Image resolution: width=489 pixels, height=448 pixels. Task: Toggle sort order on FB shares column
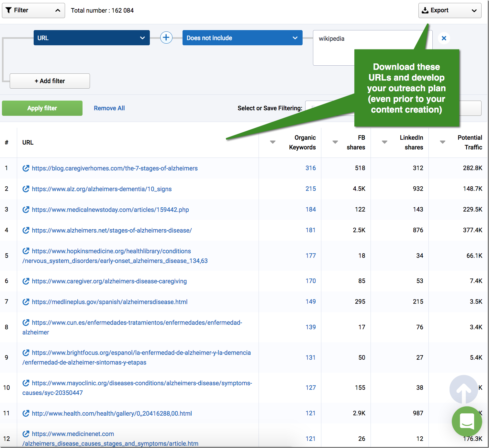pos(335,142)
